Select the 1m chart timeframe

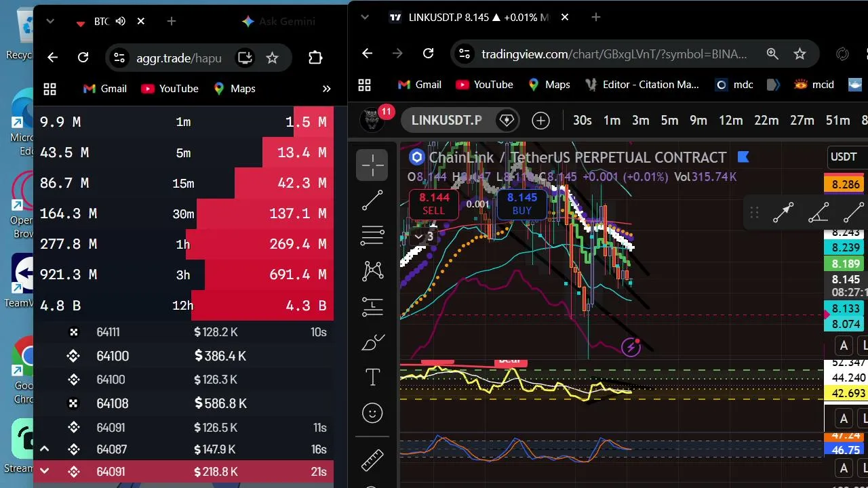(x=612, y=121)
